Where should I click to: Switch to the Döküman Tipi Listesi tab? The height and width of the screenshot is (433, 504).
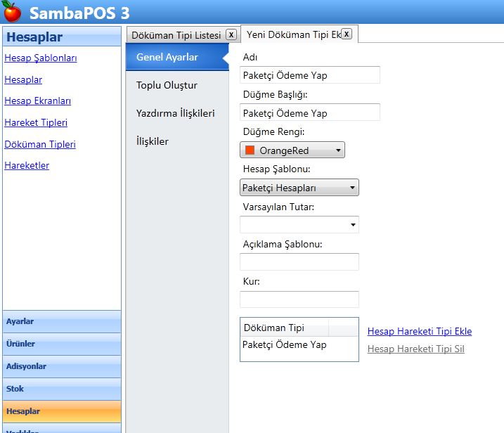tap(176, 35)
